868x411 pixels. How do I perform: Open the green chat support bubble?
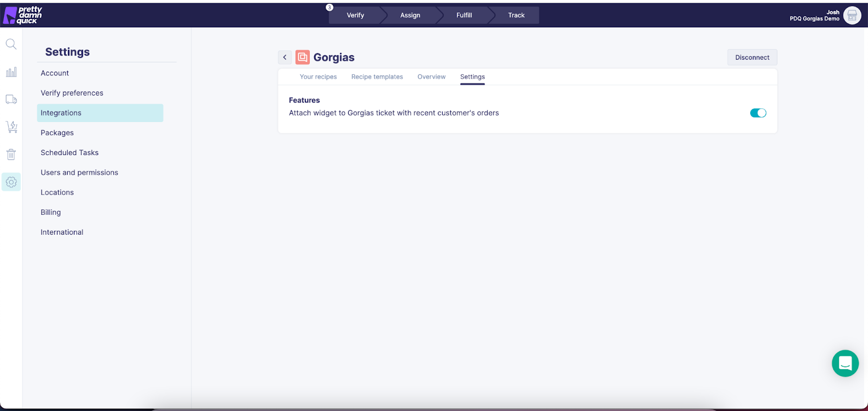[845, 363]
